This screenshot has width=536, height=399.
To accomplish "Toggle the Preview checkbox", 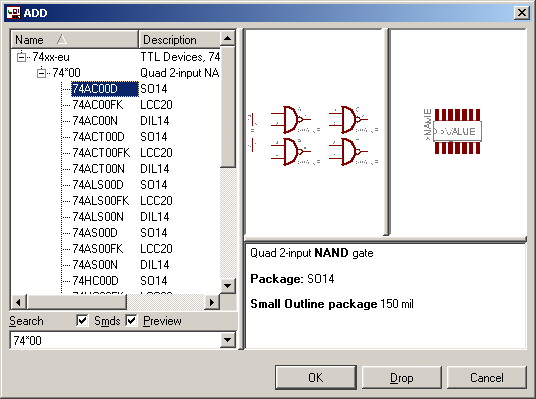I will [x=132, y=321].
